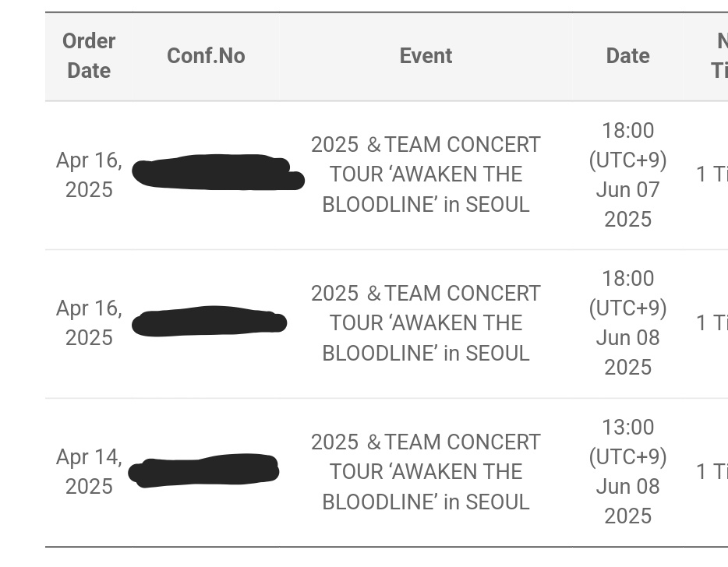Click the Order Date column header
This screenshot has height=567, width=728.
coord(89,55)
